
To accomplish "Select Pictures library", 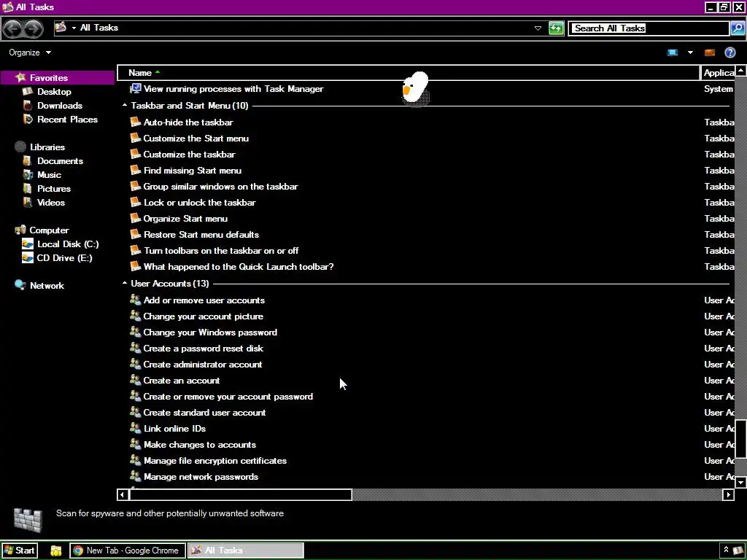I will pyautogui.click(x=54, y=189).
